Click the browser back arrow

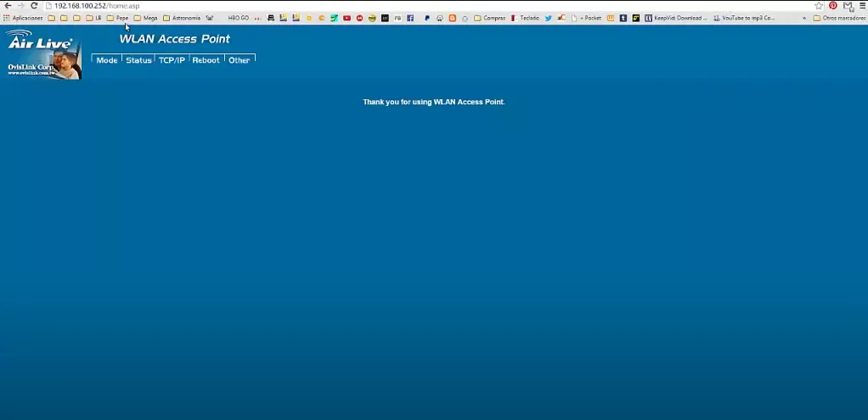click(8, 6)
